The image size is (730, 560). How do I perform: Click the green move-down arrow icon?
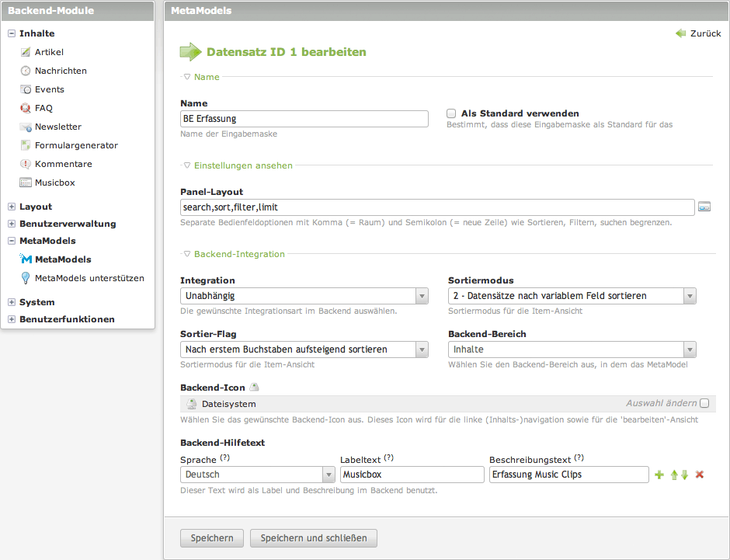pos(684,475)
